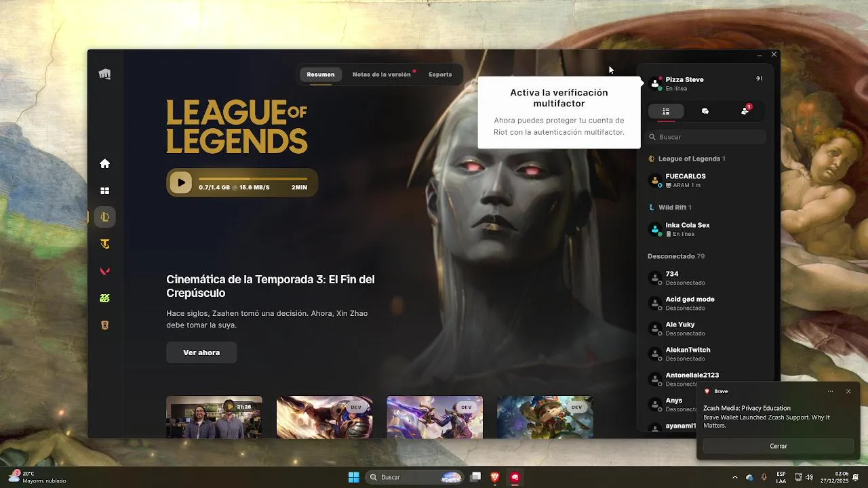Viewport: 868px width, 488px height.
Task: Select League of Legends icon in sidebar
Action: pos(104,217)
